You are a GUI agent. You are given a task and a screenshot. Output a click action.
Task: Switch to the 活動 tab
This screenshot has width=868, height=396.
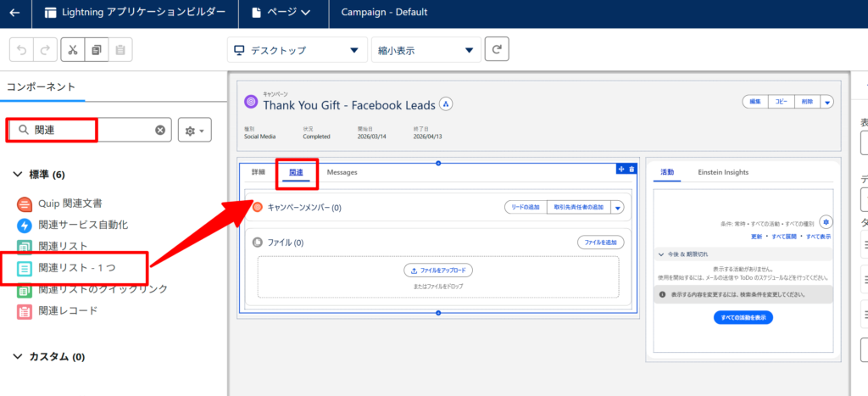667,172
